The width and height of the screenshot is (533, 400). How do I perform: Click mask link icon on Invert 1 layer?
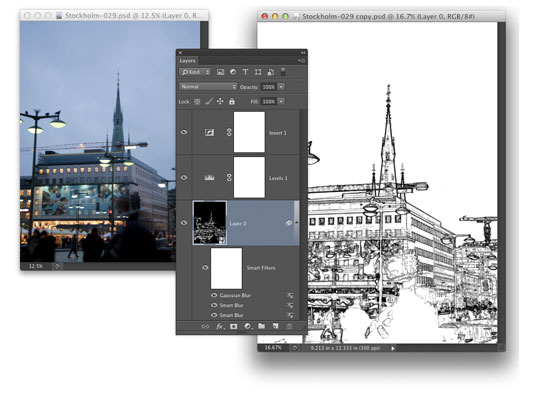coord(229,132)
